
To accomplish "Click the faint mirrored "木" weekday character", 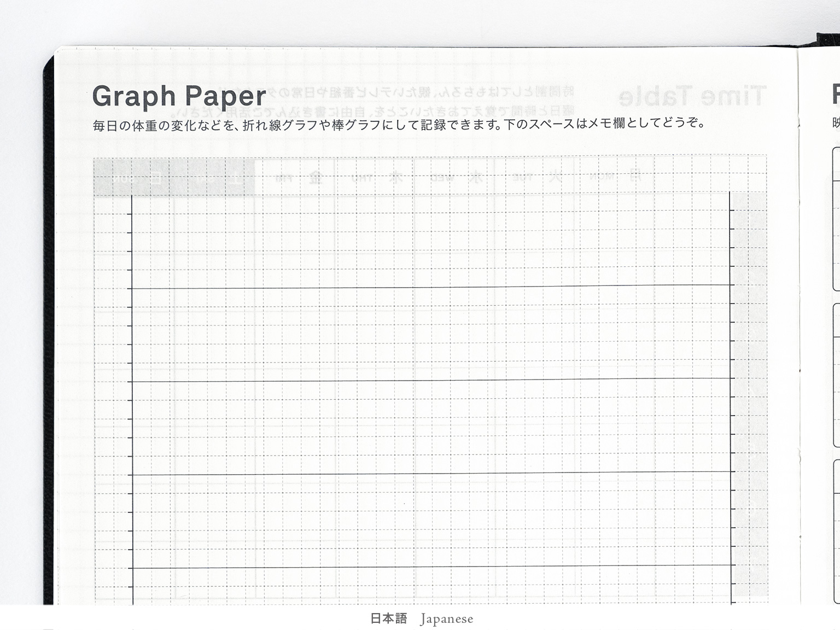I will tap(395, 177).
